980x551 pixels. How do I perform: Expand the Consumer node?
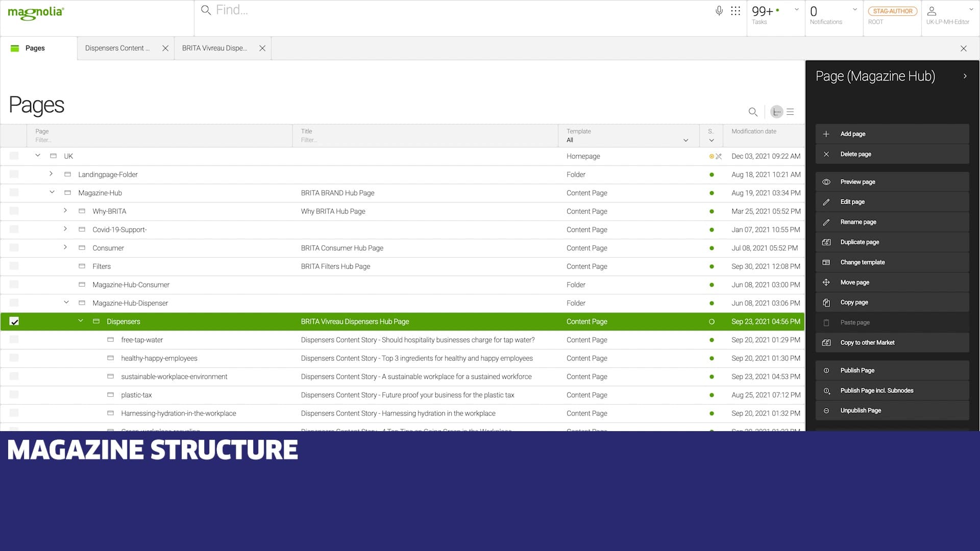[65, 247]
